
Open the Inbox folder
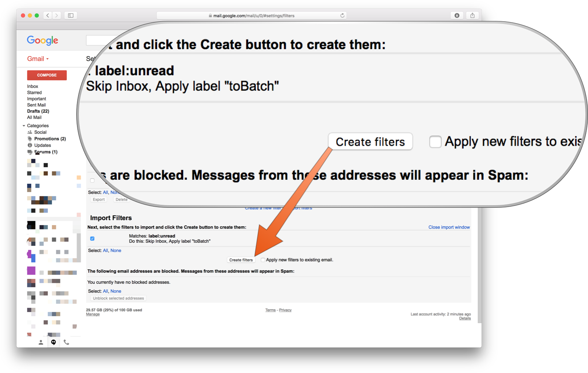32,86
